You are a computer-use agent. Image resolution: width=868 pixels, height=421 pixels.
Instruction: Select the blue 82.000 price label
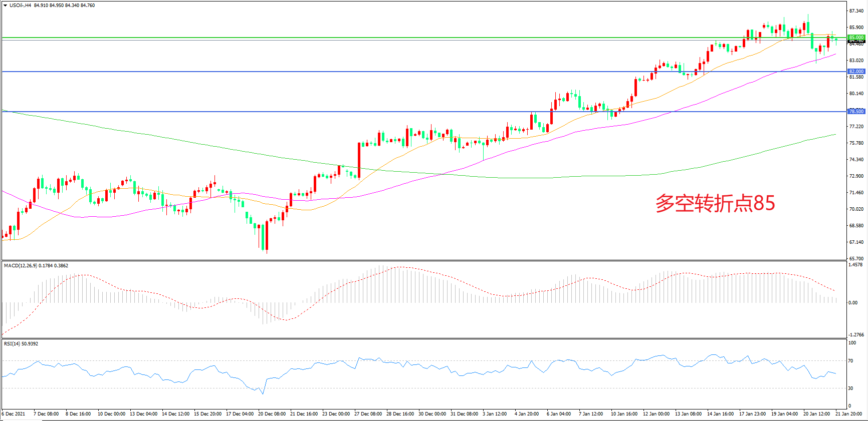856,72
